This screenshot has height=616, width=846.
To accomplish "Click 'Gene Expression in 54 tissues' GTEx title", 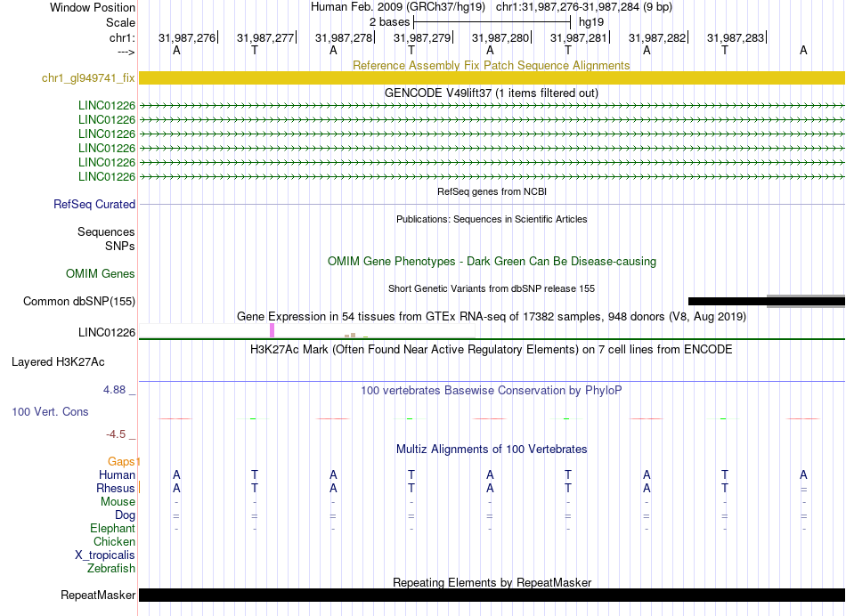I will coord(491,317).
